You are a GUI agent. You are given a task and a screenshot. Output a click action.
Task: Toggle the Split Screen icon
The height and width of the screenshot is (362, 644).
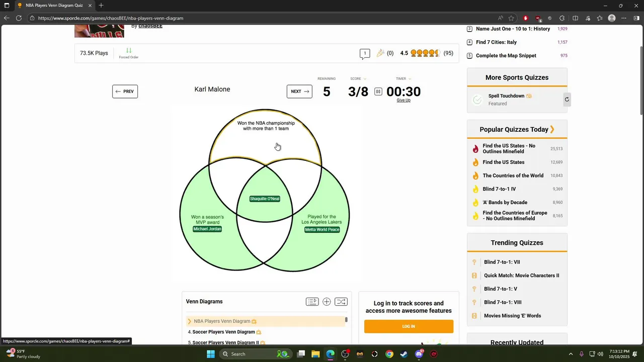pos(575,18)
